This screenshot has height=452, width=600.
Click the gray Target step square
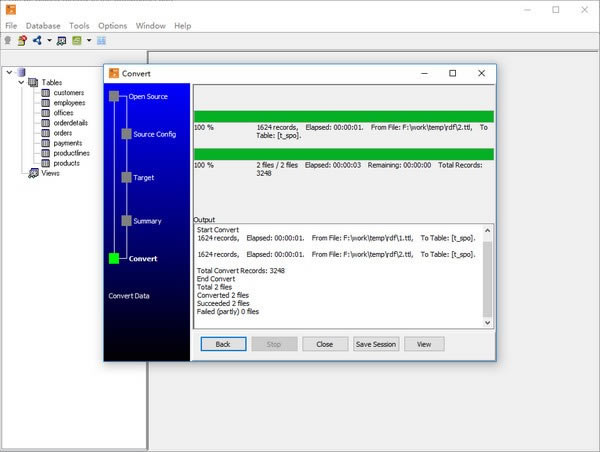[124, 177]
